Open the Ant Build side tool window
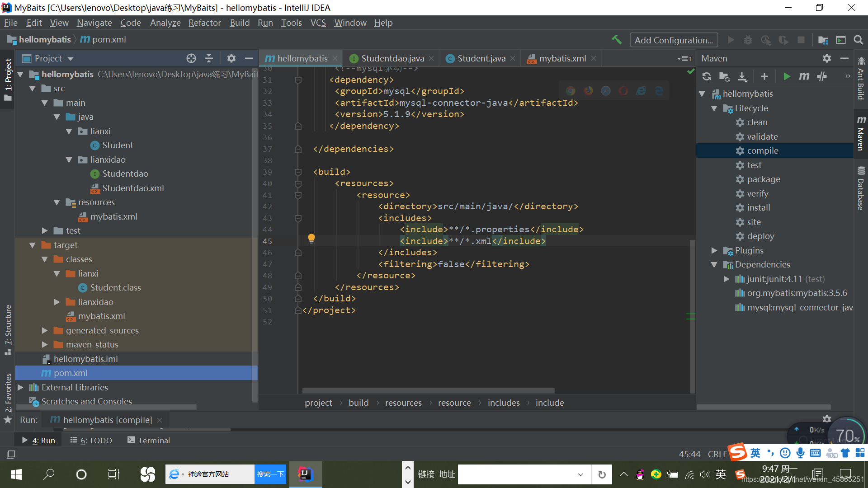This screenshot has height=488, width=868. click(x=861, y=78)
